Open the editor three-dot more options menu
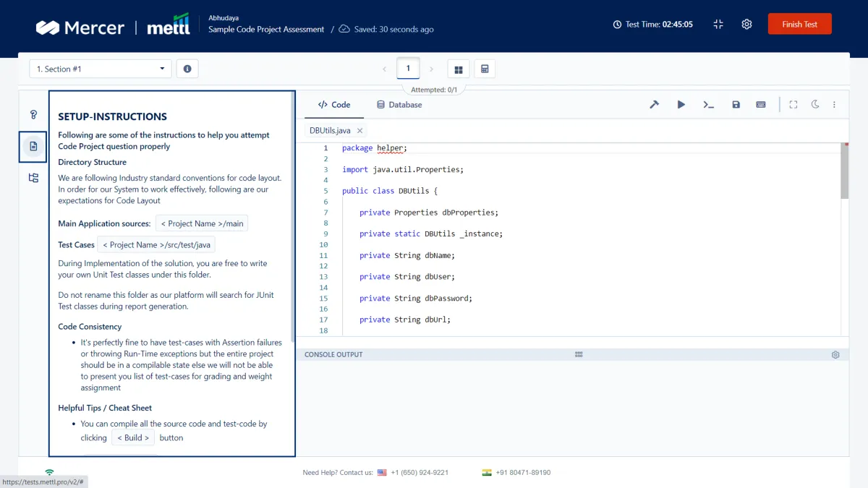 click(834, 105)
